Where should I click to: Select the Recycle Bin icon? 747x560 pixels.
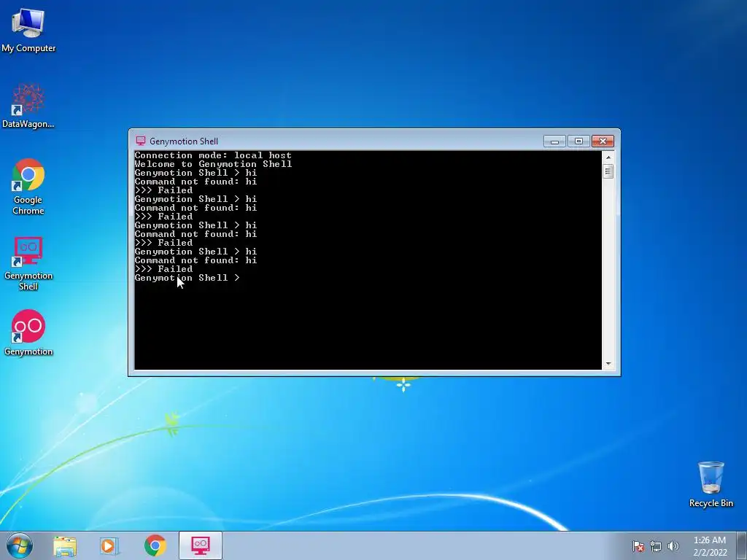pos(711,484)
